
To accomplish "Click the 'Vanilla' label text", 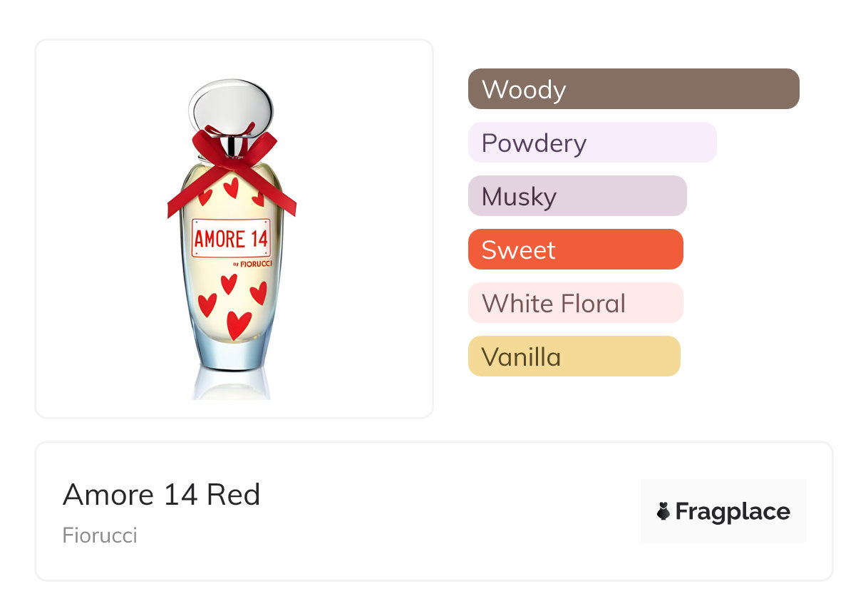I will pos(521,357).
